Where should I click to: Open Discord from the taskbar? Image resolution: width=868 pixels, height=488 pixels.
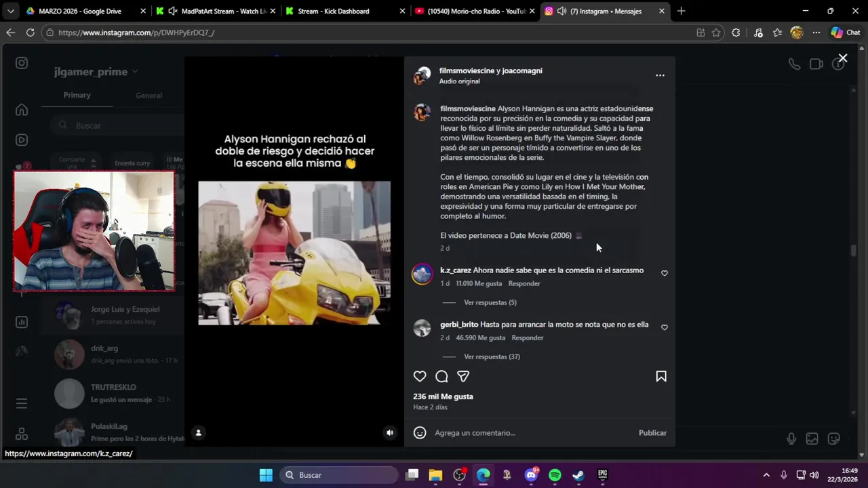531,475
